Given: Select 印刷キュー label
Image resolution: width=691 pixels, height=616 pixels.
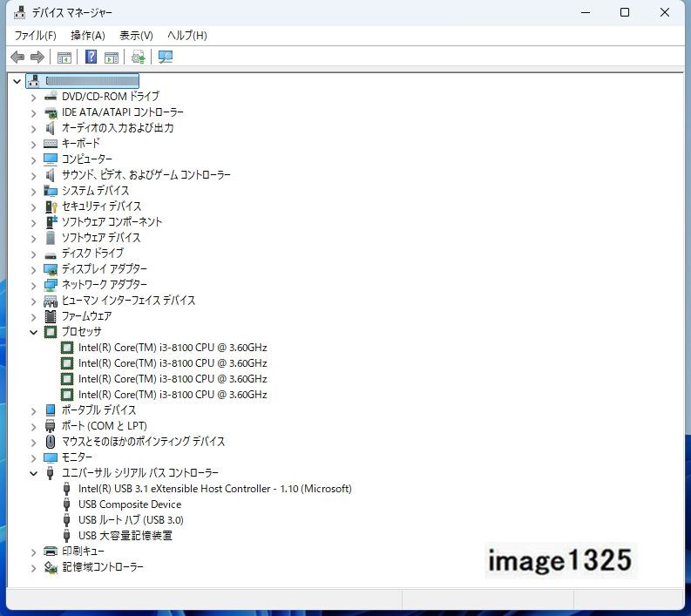Looking at the screenshot, I should coord(83,552).
